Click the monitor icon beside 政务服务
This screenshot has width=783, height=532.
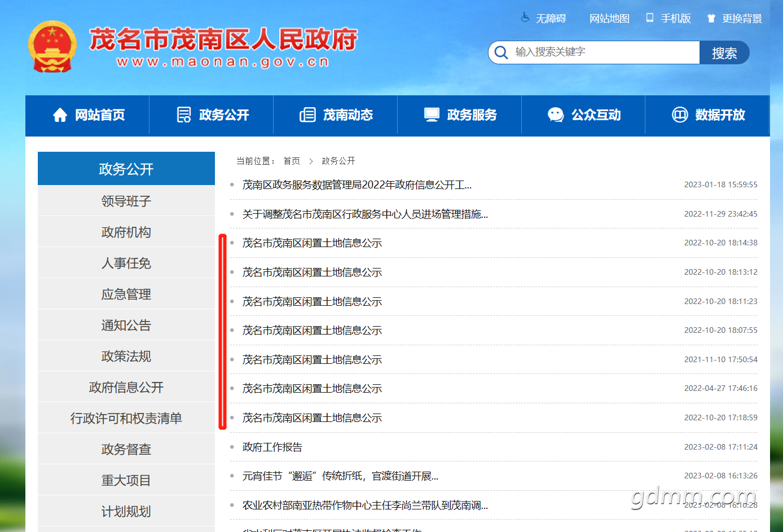[x=432, y=115]
